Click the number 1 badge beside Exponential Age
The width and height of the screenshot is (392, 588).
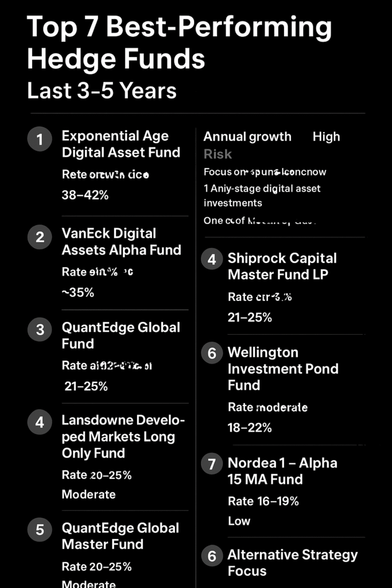40,140
